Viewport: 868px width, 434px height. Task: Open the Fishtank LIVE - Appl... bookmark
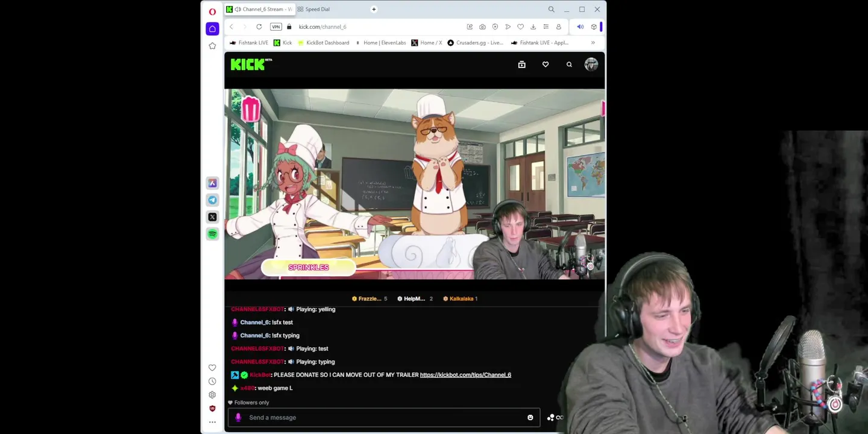[x=539, y=43]
